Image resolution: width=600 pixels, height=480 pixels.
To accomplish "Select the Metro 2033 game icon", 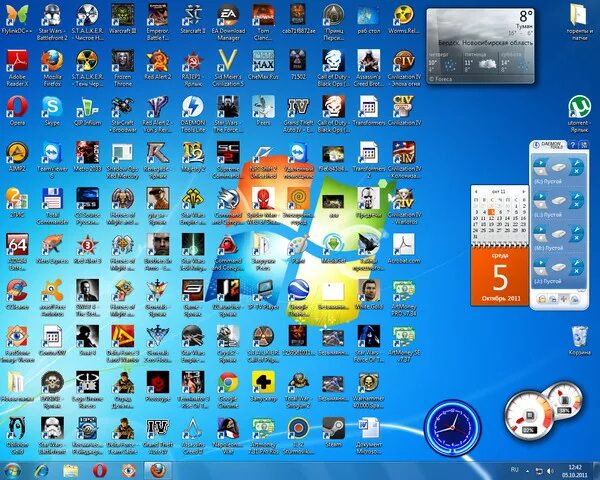I will (87, 157).
